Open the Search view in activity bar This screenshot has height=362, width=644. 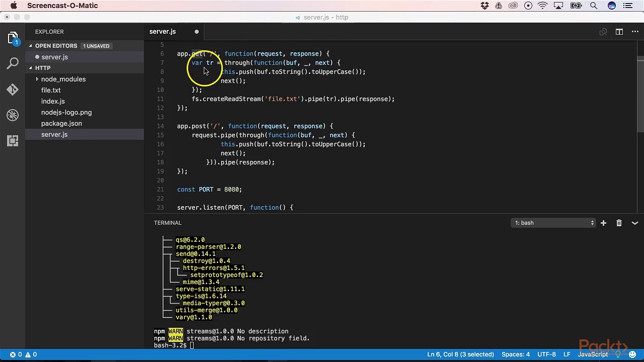[x=13, y=64]
